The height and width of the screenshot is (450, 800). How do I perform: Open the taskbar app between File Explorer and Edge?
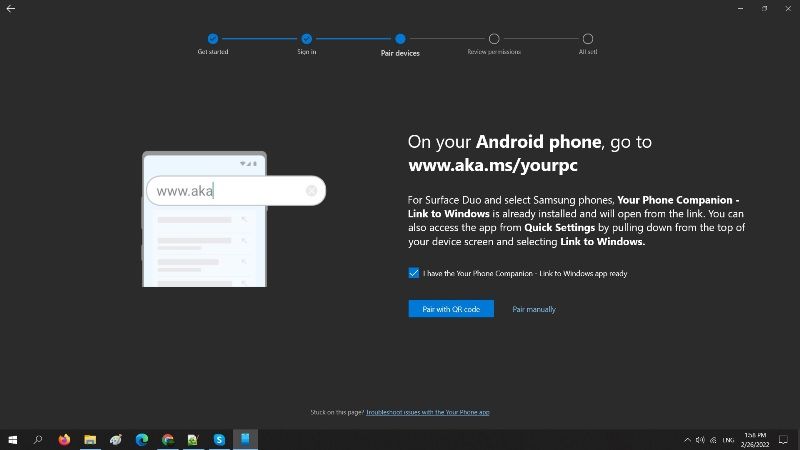[116, 439]
